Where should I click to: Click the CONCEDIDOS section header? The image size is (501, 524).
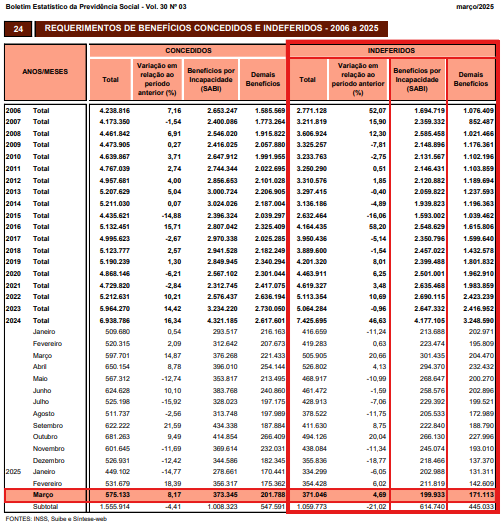coord(188,50)
